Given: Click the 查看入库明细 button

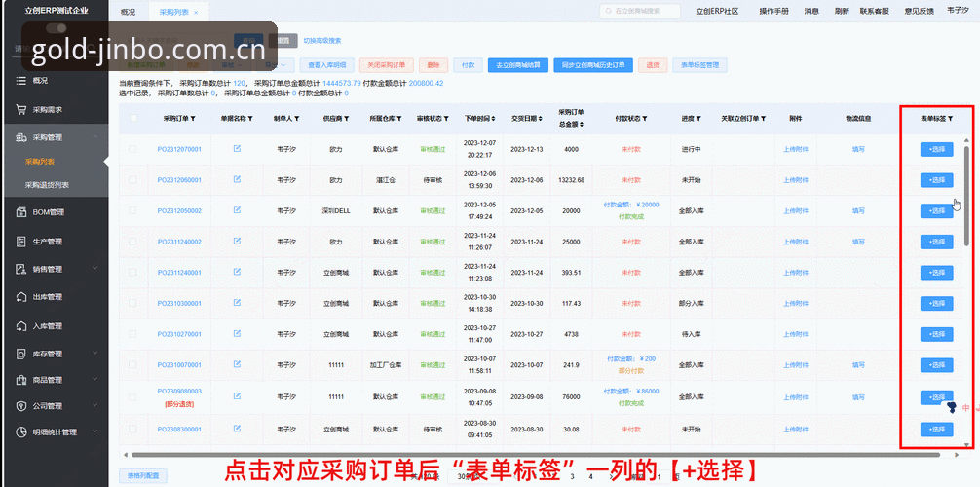Looking at the screenshot, I should (x=327, y=65).
